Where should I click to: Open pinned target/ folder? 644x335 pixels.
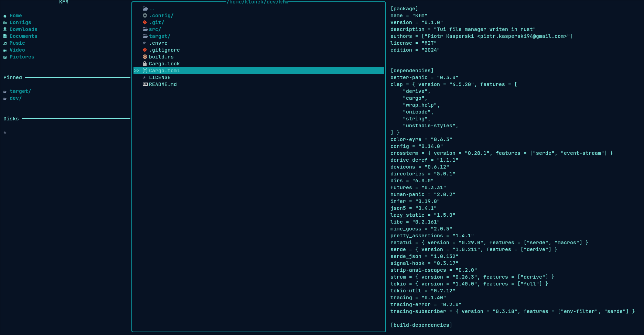click(x=20, y=91)
